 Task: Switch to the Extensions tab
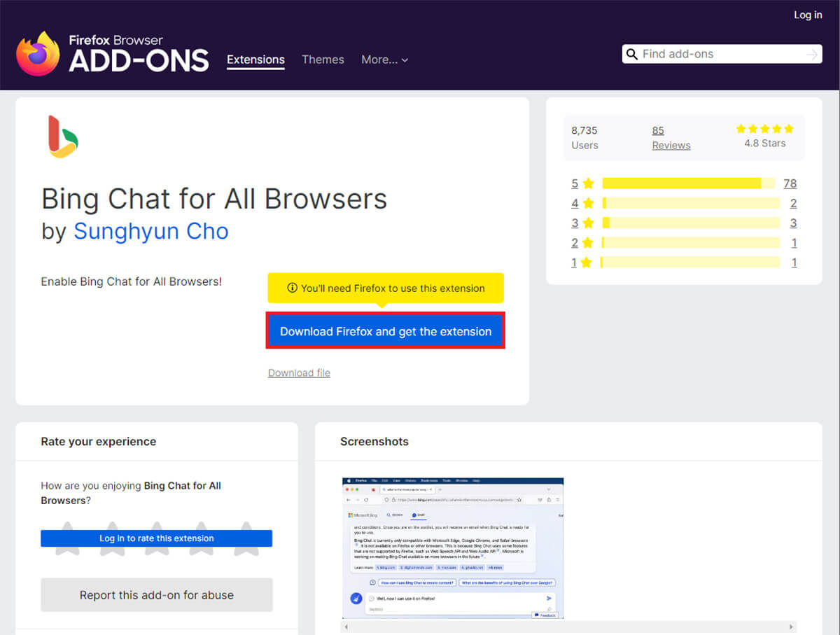(x=255, y=60)
